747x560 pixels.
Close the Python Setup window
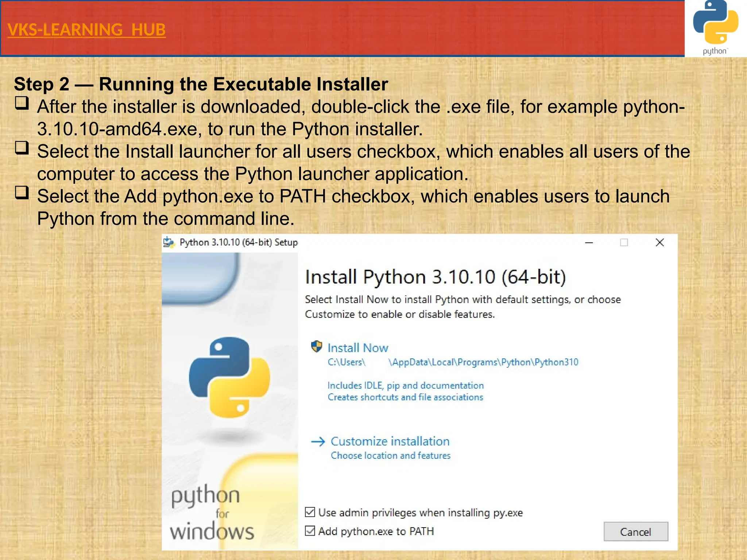click(659, 243)
